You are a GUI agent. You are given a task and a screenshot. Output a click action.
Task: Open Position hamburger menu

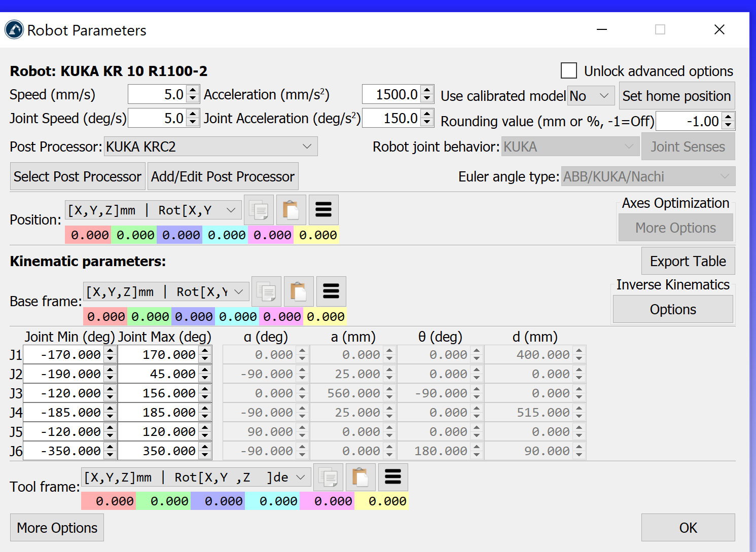click(323, 210)
